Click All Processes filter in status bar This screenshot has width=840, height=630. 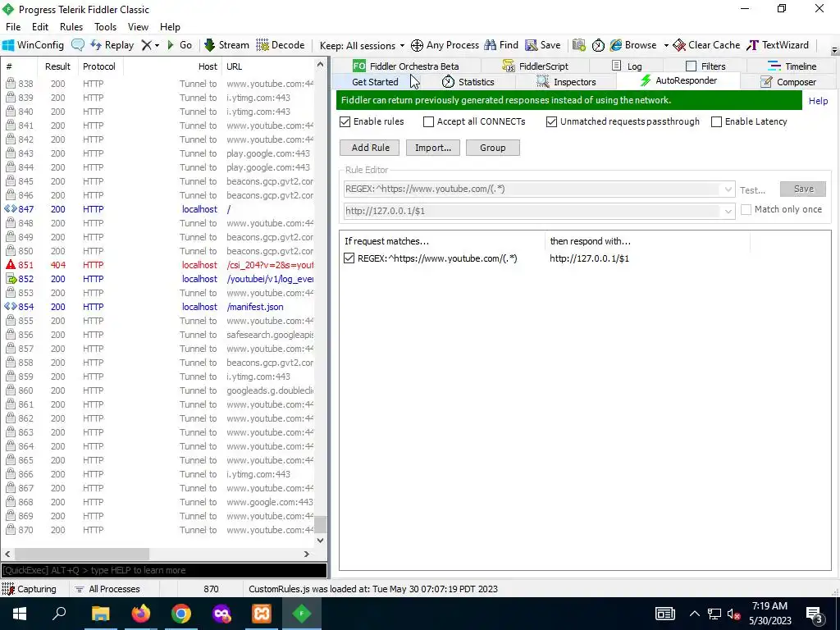click(x=107, y=589)
